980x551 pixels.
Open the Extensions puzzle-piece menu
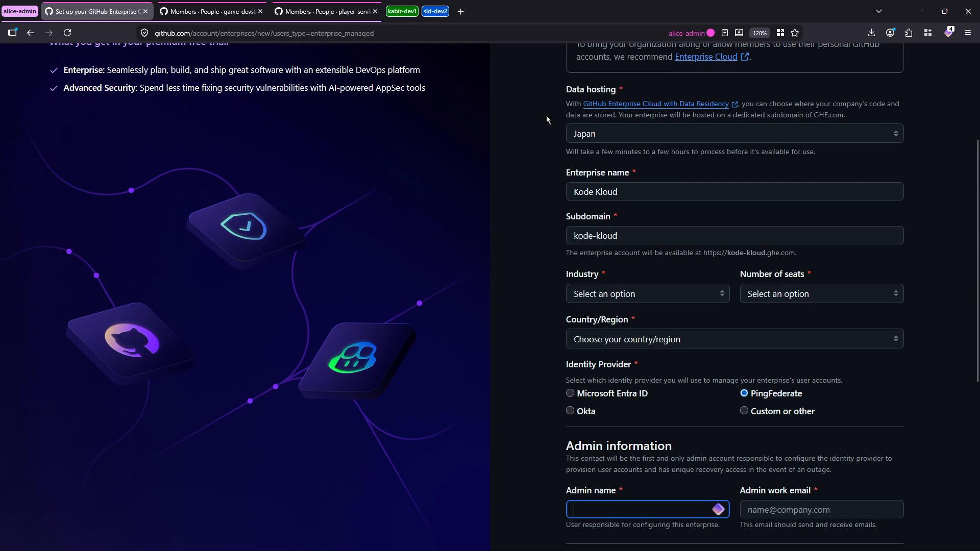tap(909, 33)
